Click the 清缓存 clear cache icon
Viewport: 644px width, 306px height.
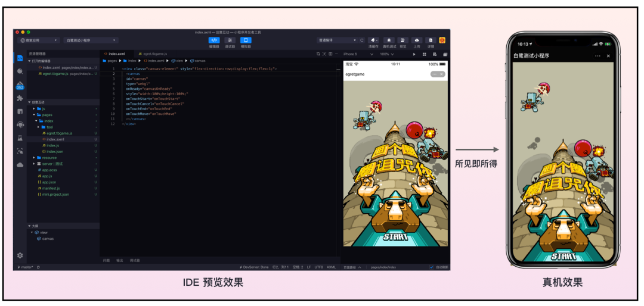(x=373, y=40)
